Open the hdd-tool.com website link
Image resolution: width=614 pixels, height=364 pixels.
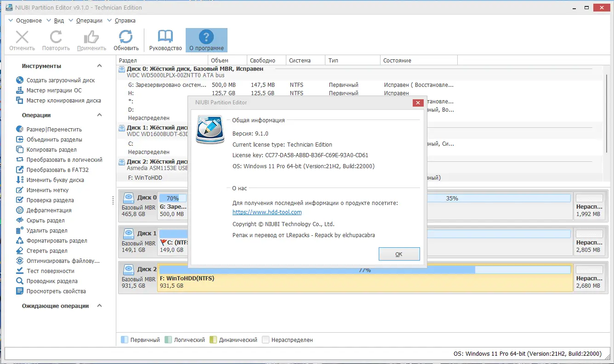click(267, 212)
